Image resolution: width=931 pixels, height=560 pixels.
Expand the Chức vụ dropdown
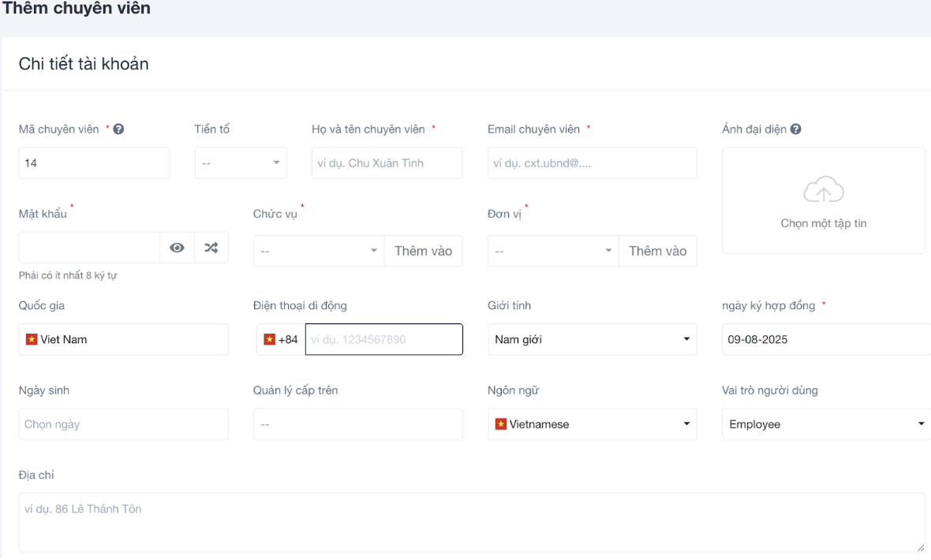(319, 252)
